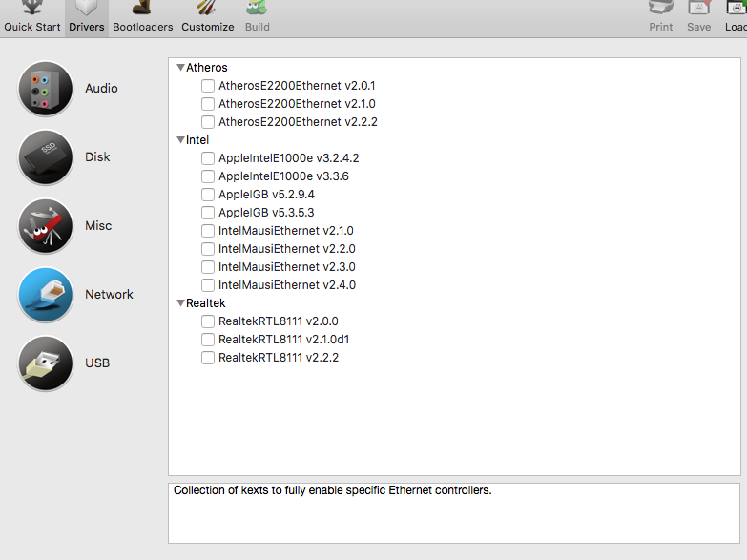Viewport: 747px width, 560px height.
Task: Select the Intel group heading
Action: 197,140
